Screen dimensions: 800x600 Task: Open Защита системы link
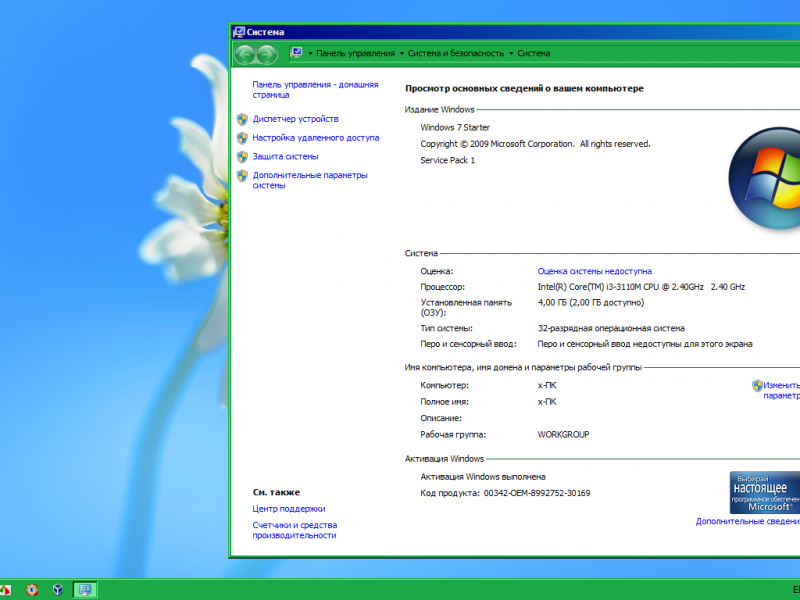pos(285,157)
